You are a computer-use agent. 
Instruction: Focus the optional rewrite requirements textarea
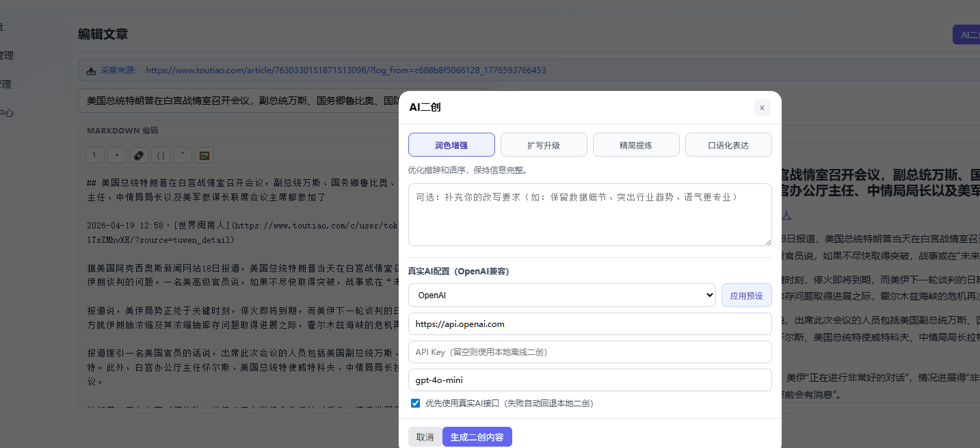[x=590, y=215]
